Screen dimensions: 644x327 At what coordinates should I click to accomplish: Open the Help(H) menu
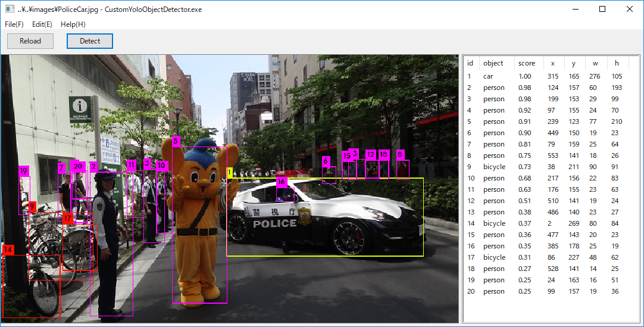[73, 24]
